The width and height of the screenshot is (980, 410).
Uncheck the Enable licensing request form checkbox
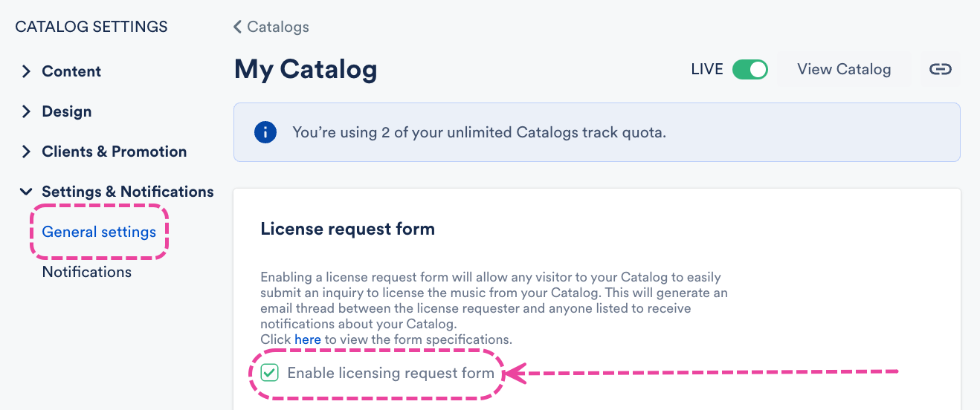tap(270, 373)
